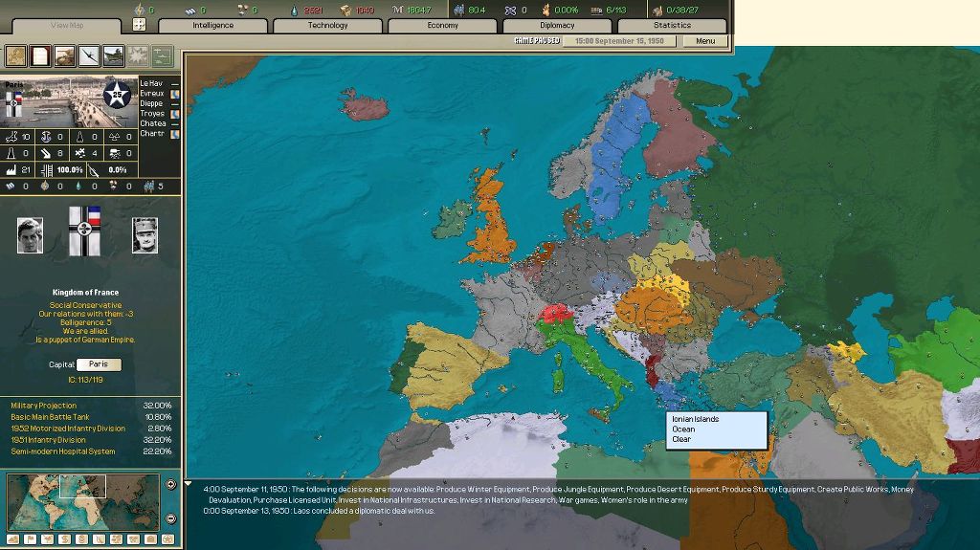Open the Intelligence tab
This screenshot has width=980, height=550.
(x=212, y=26)
